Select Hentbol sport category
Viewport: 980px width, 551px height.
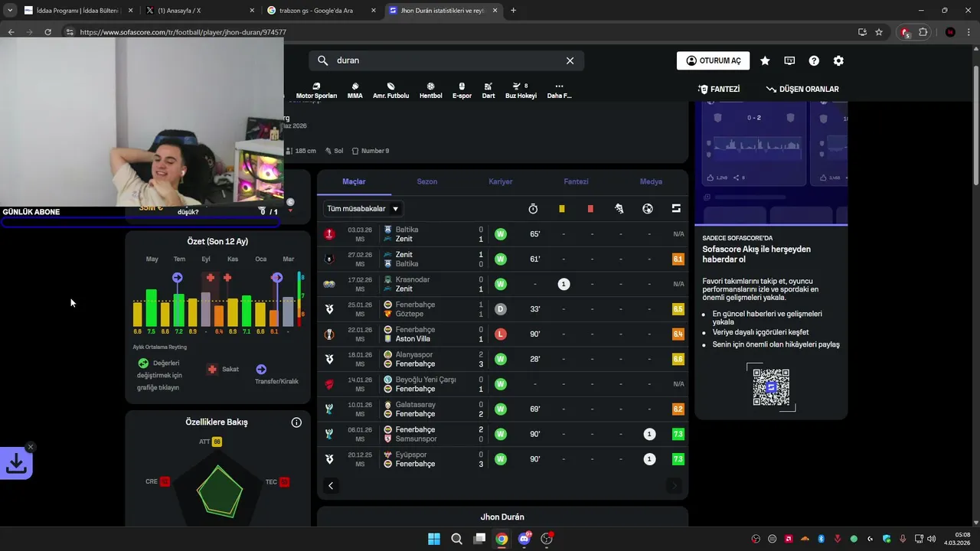[430, 90]
